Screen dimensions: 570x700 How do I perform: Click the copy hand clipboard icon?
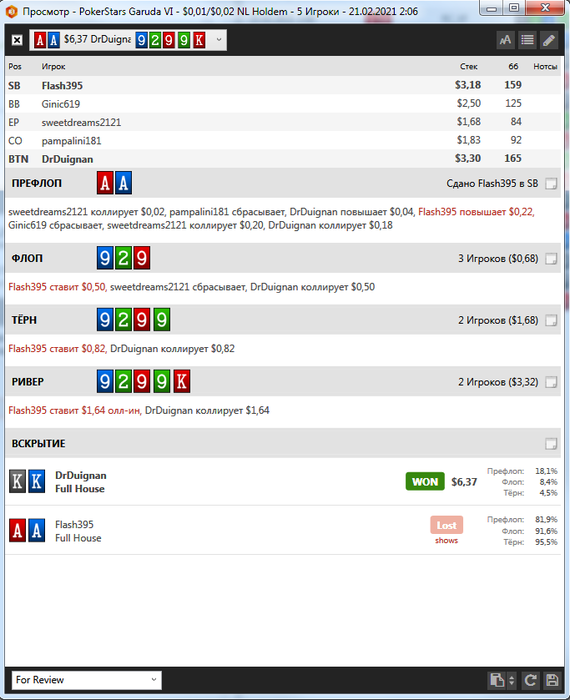tap(497, 680)
